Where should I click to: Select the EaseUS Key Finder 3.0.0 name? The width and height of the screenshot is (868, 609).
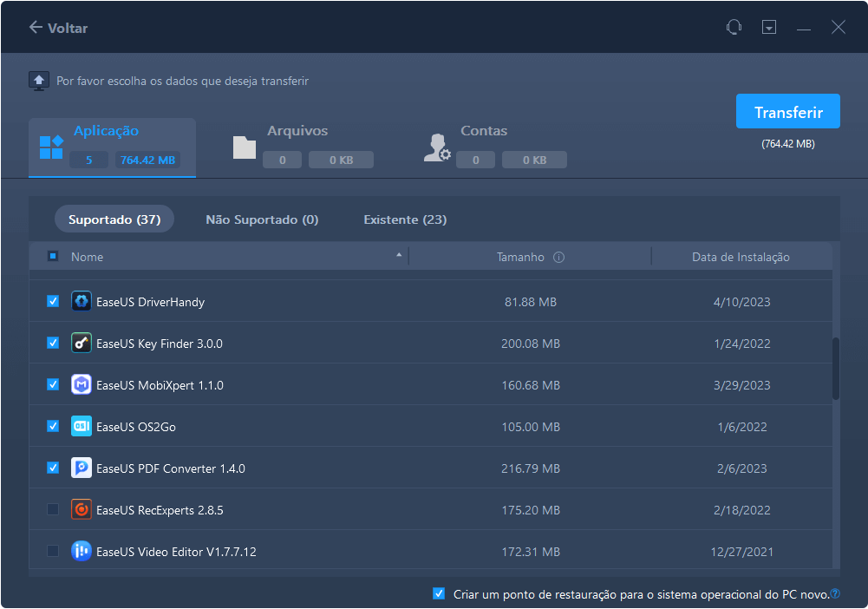tap(160, 344)
